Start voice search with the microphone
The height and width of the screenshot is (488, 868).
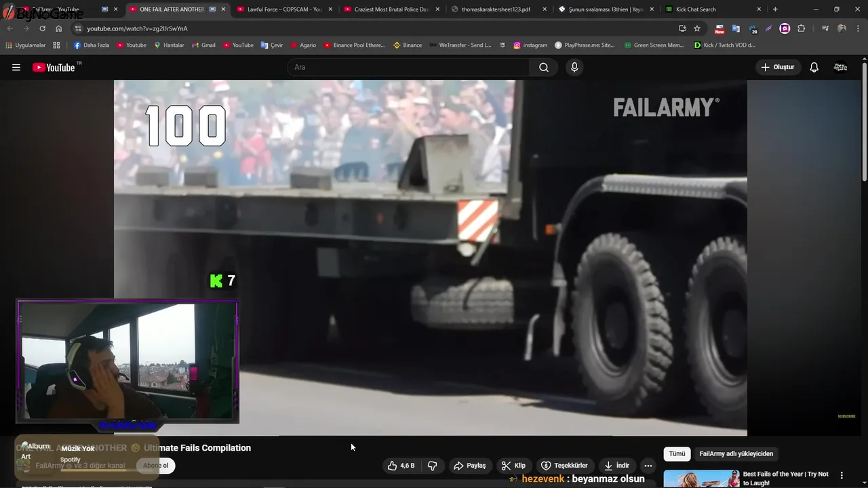[574, 67]
